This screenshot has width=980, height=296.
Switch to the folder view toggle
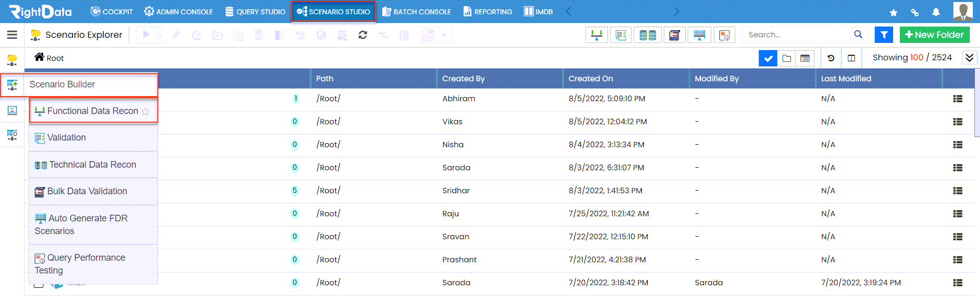(787, 58)
